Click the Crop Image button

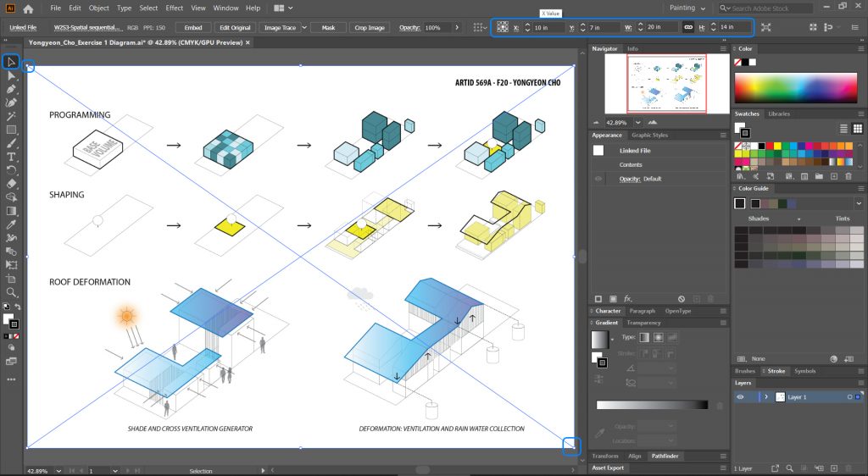click(x=369, y=27)
